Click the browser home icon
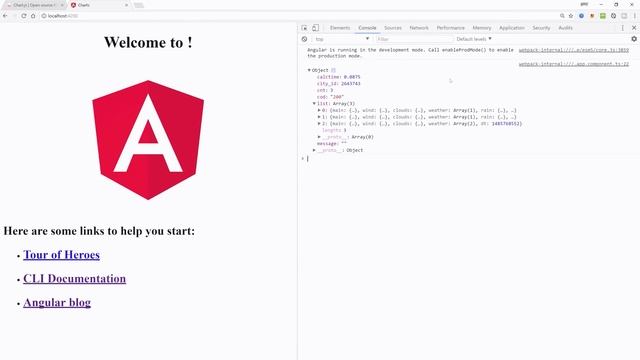The width and height of the screenshot is (640, 360). [33, 16]
